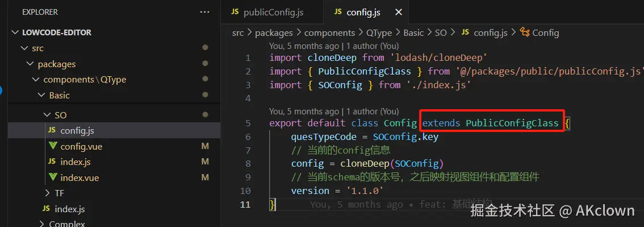Close the config.js editor tab
This screenshot has height=227, width=644.
click(399, 13)
